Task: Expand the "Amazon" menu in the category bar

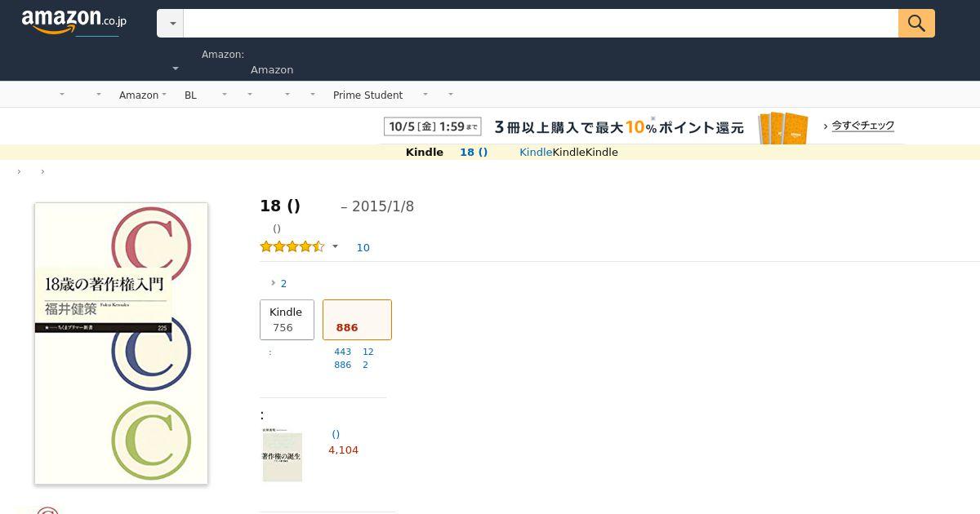Action: pos(142,95)
